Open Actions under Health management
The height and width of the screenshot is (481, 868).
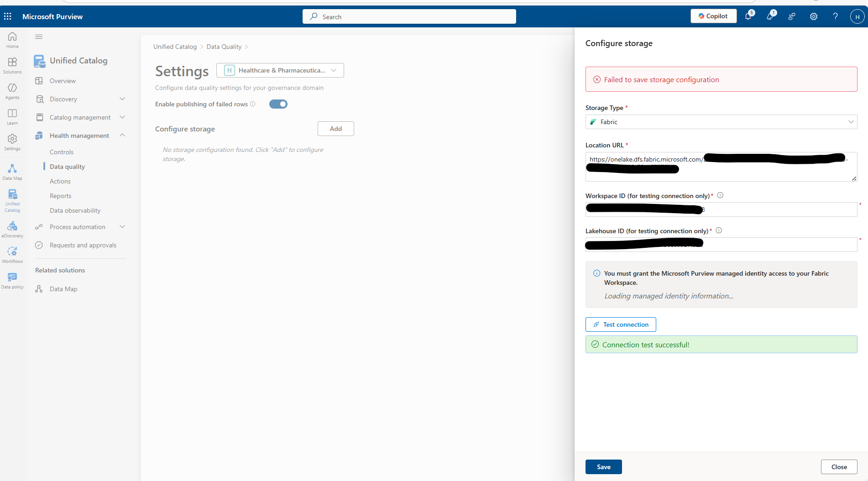(x=60, y=181)
